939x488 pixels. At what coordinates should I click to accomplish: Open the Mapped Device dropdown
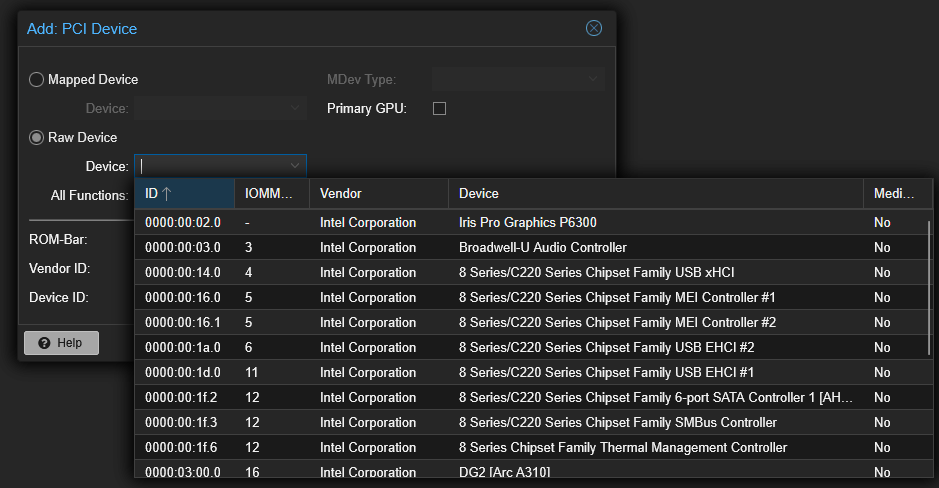[x=220, y=108]
